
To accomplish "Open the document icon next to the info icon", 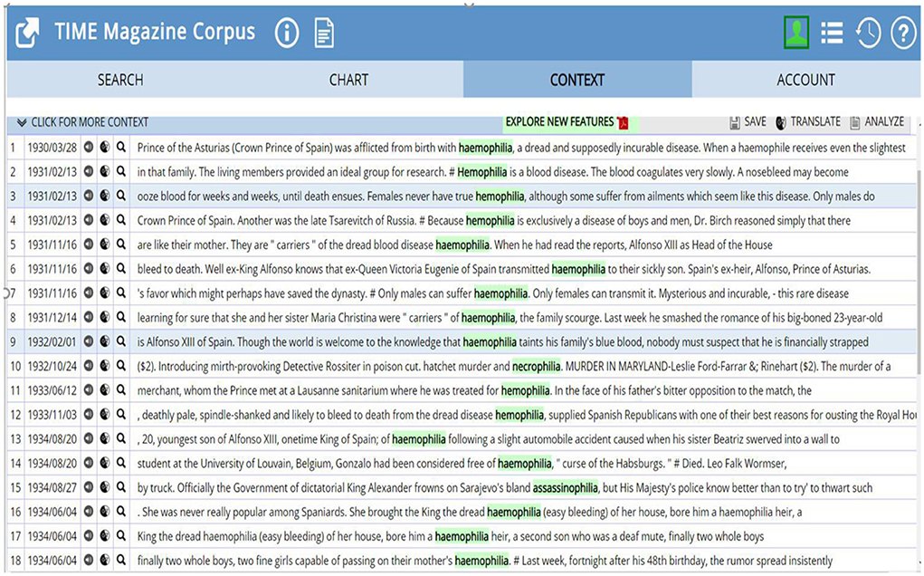I will click(323, 33).
